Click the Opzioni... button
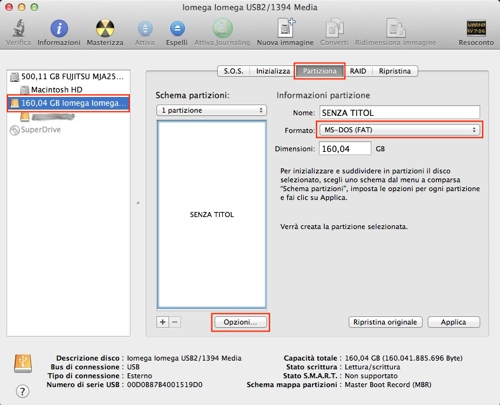Viewport: 500px width, 405px height. pyautogui.click(x=240, y=322)
